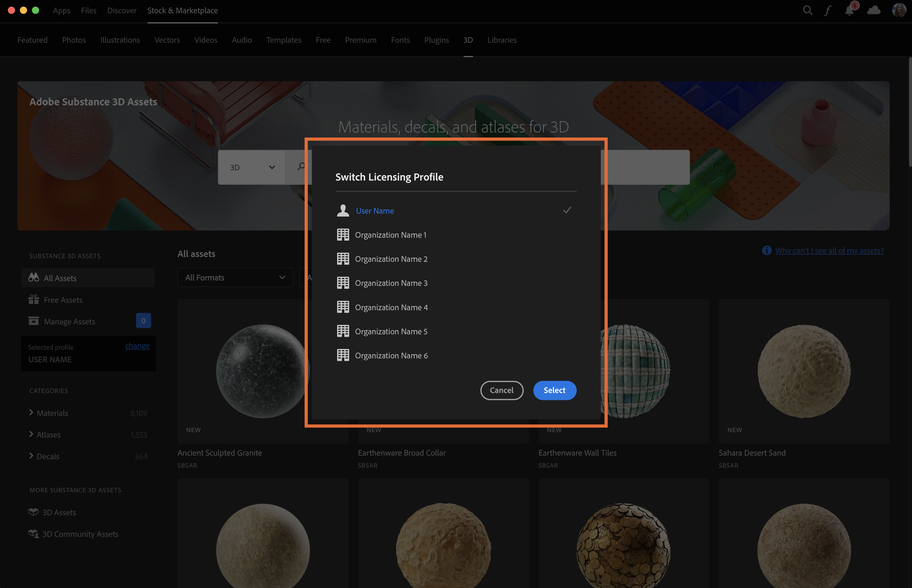The width and height of the screenshot is (912, 588).
Task: Open the All Formats dropdown
Action: tap(235, 277)
